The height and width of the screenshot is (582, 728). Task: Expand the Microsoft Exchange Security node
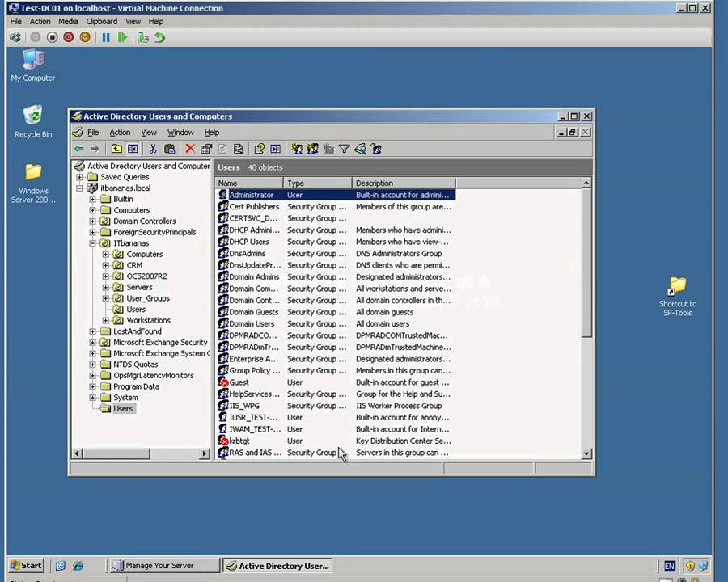click(x=93, y=342)
